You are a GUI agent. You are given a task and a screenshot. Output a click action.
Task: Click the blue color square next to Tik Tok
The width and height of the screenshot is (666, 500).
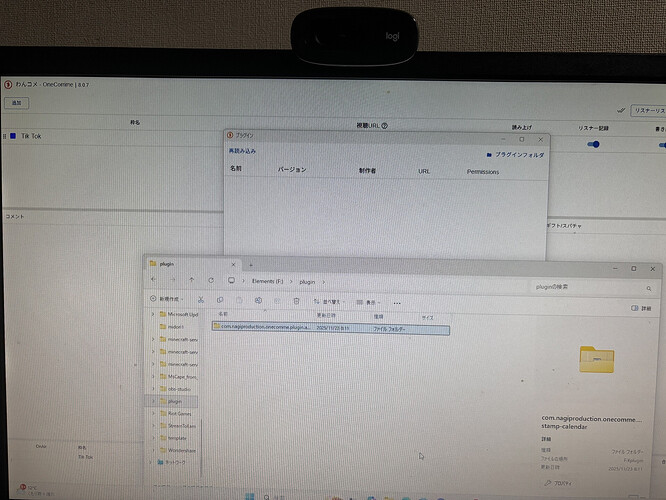13,136
